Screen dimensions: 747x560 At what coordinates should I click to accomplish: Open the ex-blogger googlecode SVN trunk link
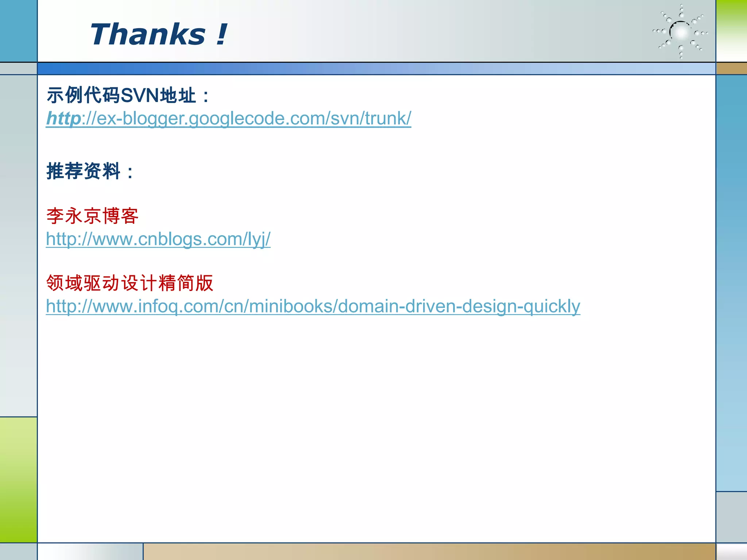pyautogui.click(x=229, y=118)
